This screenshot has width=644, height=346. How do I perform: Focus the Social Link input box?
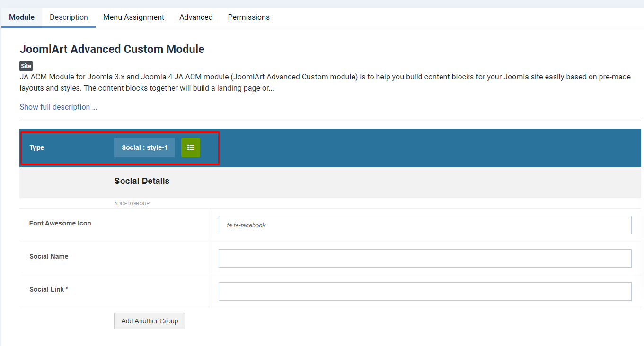(x=424, y=292)
